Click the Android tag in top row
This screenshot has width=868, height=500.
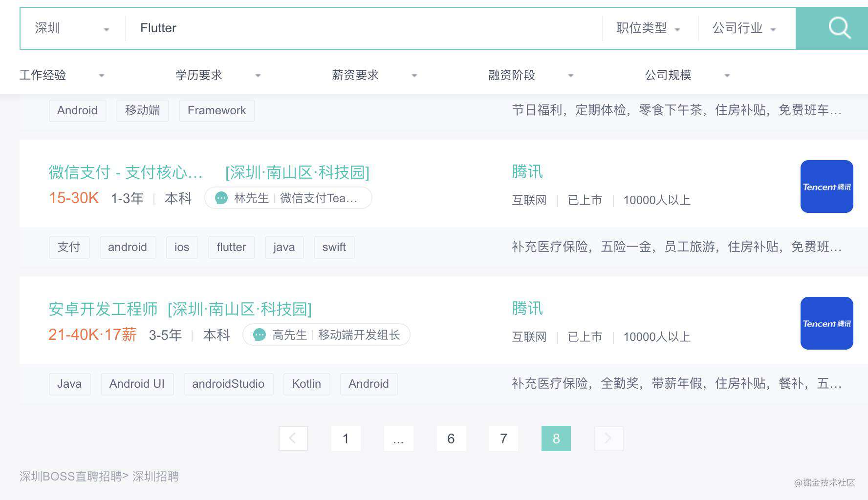[x=77, y=110]
